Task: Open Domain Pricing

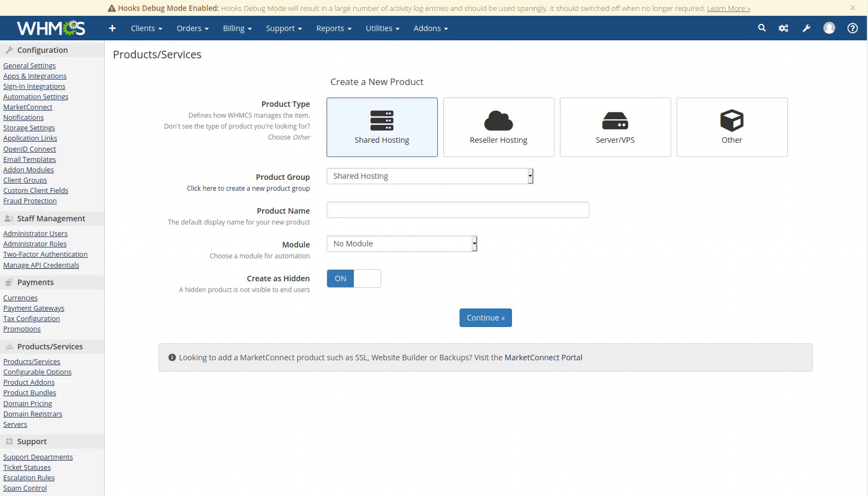Action: click(x=28, y=403)
